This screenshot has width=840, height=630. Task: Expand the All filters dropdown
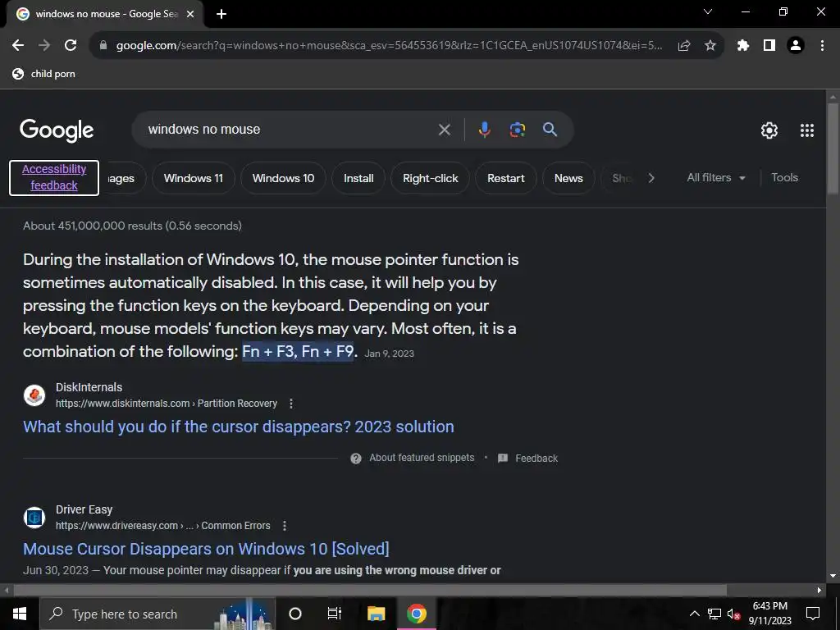[x=716, y=178]
